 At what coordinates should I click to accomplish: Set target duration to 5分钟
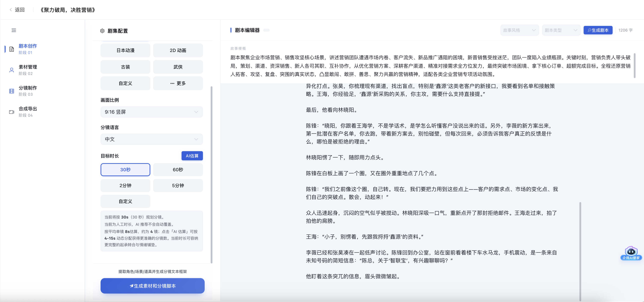pyautogui.click(x=178, y=185)
